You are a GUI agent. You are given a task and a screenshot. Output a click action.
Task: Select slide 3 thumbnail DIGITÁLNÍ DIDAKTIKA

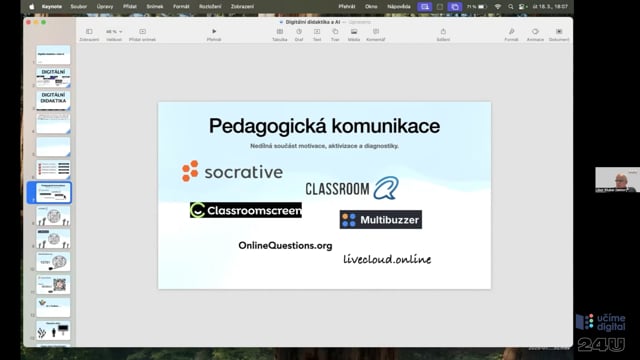point(53,100)
